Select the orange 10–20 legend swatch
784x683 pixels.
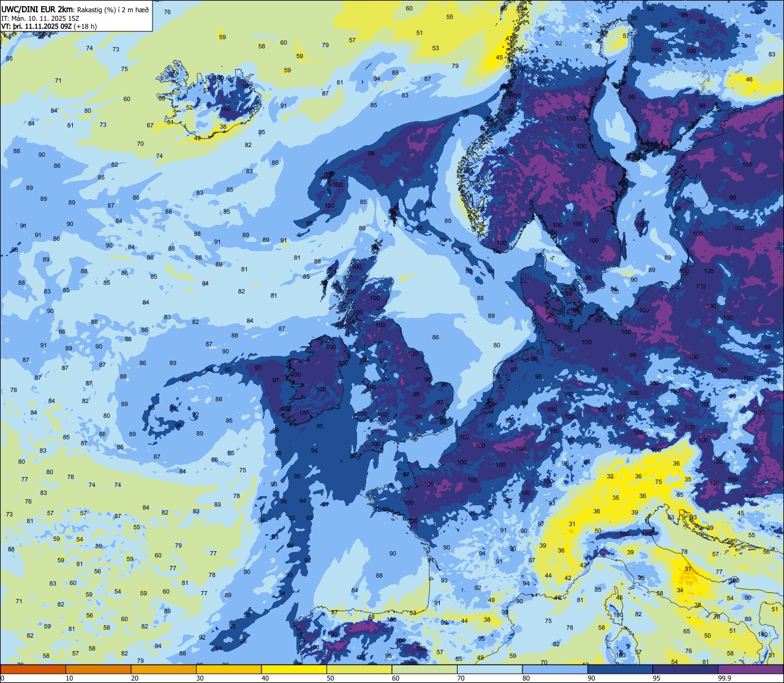click(x=98, y=669)
